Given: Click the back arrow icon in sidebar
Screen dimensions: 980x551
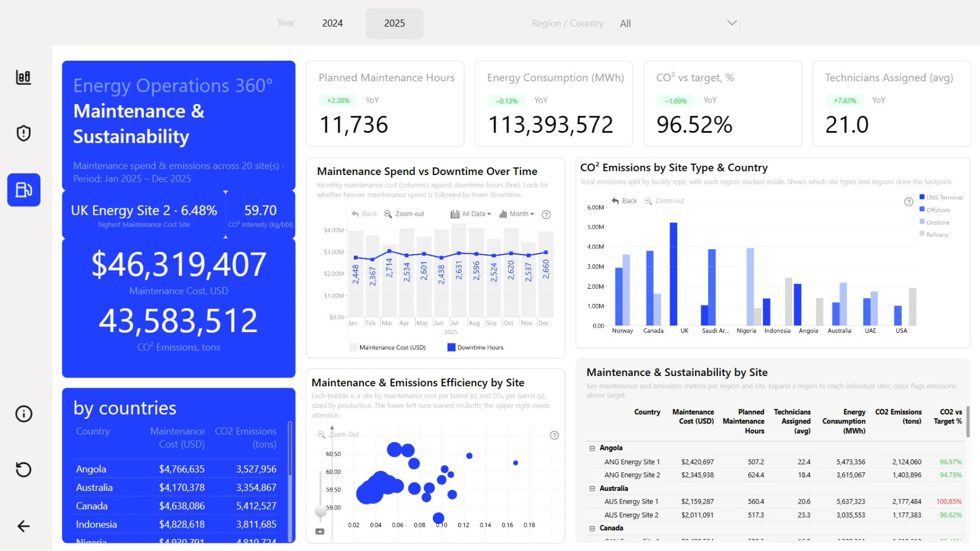Looking at the screenshot, I should pyautogui.click(x=23, y=526).
